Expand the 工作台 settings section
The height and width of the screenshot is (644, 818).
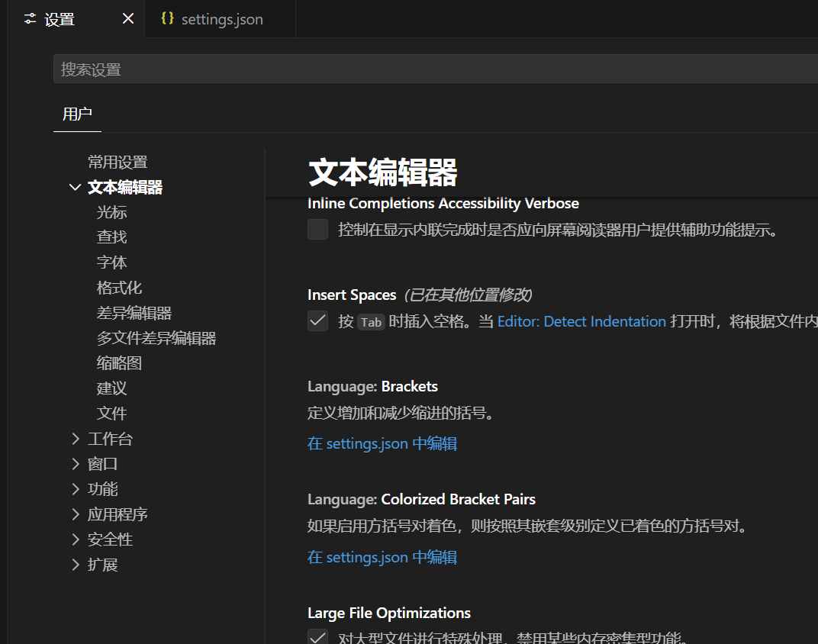(108, 438)
